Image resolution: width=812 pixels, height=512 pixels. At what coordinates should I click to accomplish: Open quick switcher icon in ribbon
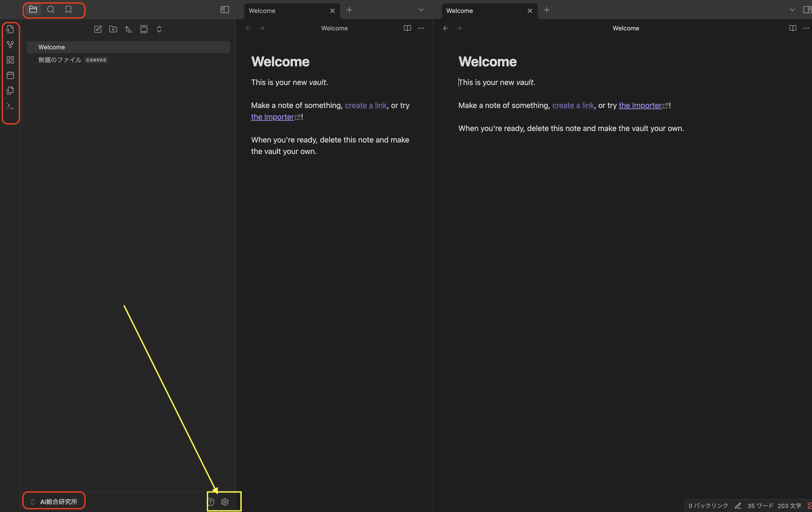coord(10,29)
